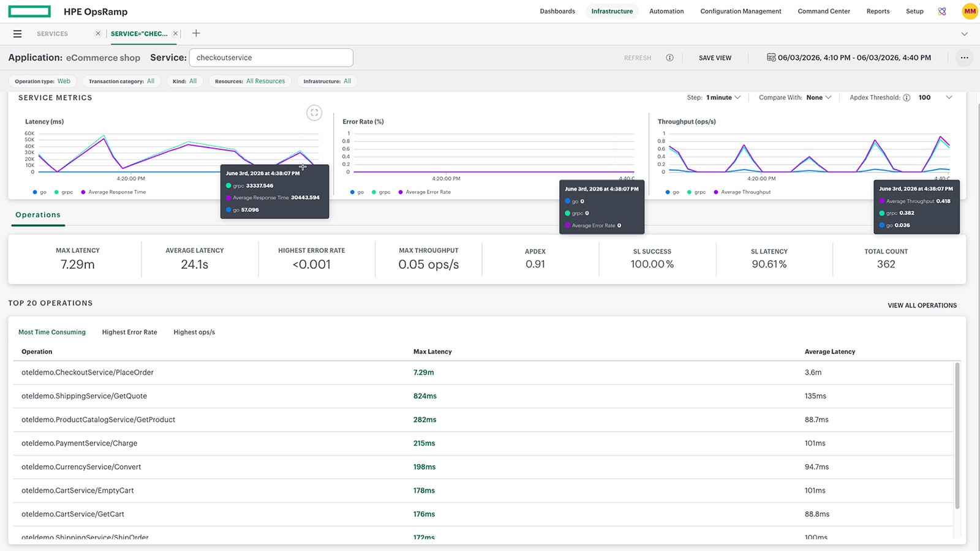The width and height of the screenshot is (980, 551).
Task: Open oteldemo.CurrencyService/Convert operation
Action: pos(81,467)
